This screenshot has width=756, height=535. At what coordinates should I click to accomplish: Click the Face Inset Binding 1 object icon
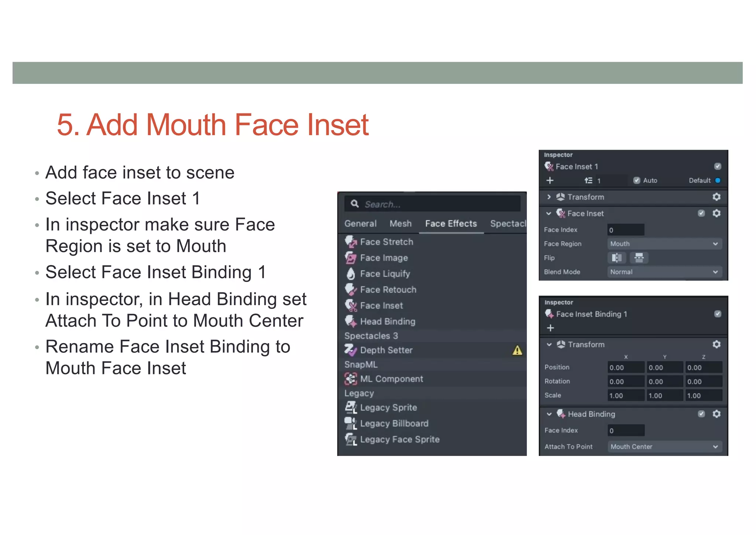550,314
